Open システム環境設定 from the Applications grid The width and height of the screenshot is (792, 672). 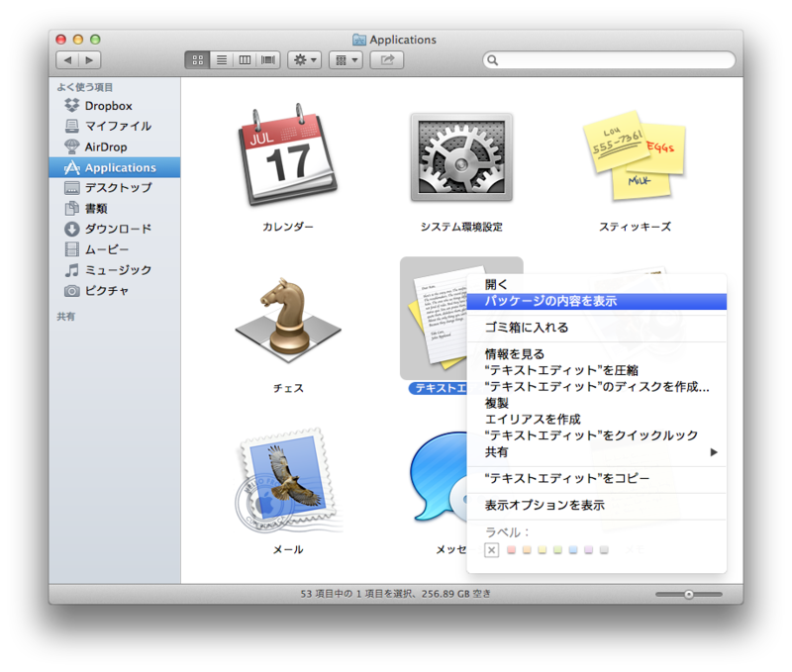(460, 158)
